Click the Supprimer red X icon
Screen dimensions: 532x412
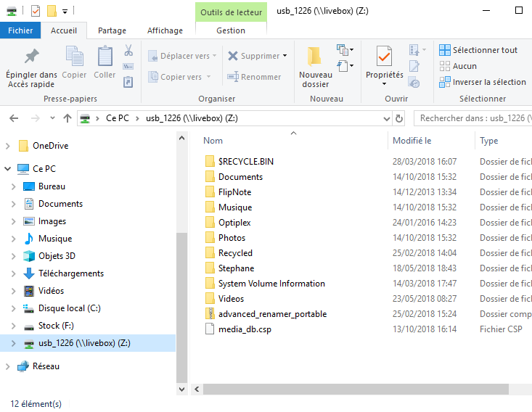coord(233,56)
